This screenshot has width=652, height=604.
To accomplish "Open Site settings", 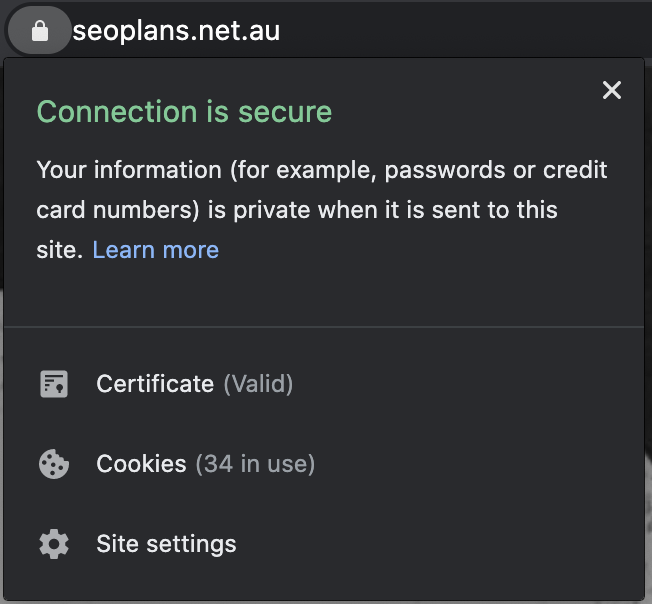I will click(x=324, y=544).
